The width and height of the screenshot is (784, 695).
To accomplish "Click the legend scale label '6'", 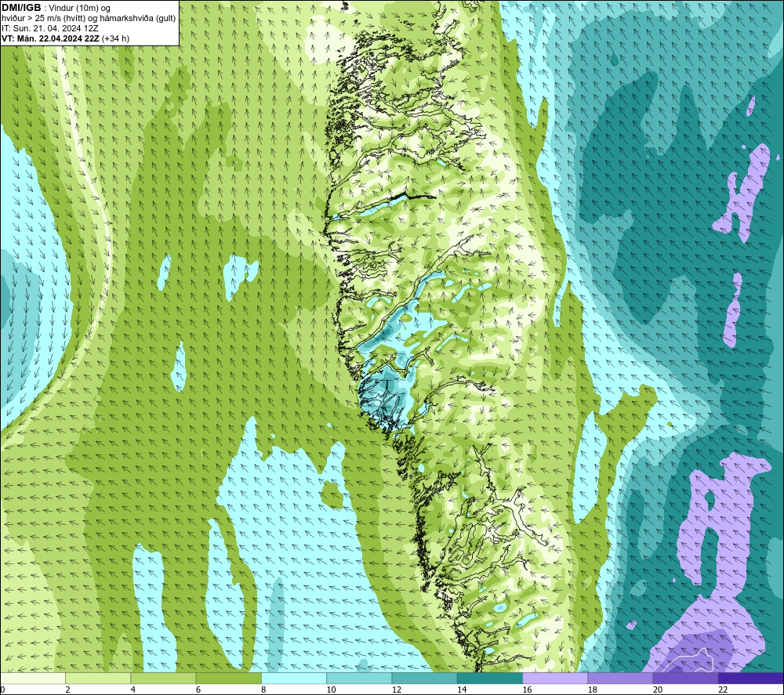I will 198,690.
